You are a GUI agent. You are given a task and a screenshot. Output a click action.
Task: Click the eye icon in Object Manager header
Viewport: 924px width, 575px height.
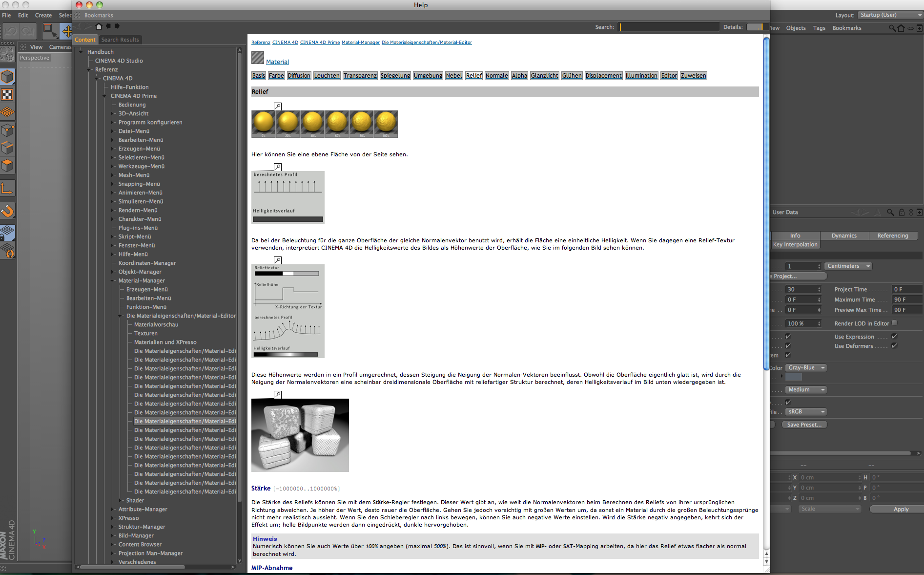(x=910, y=28)
